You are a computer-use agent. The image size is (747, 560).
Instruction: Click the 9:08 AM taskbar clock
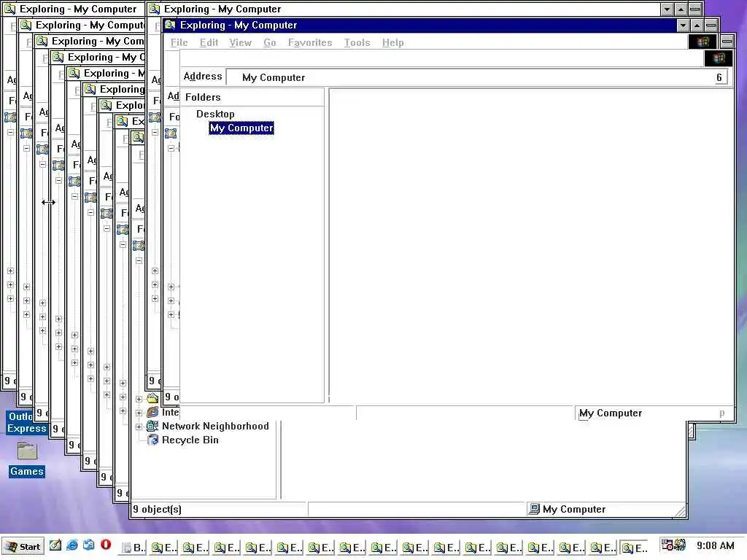point(715,545)
